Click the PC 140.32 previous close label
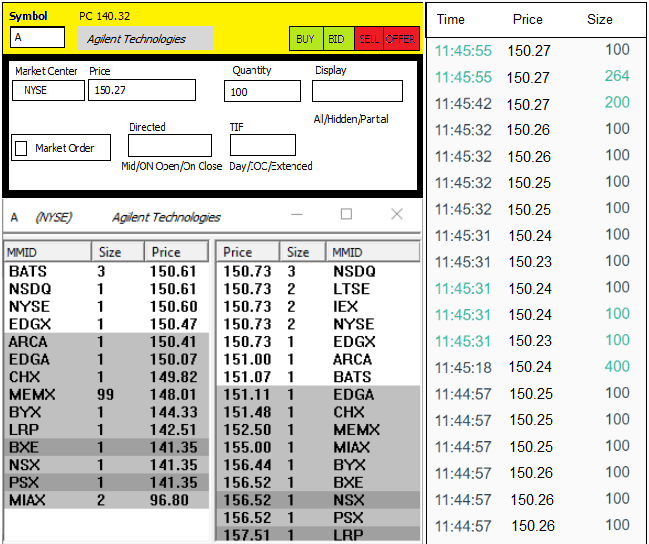 tap(104, 16)
